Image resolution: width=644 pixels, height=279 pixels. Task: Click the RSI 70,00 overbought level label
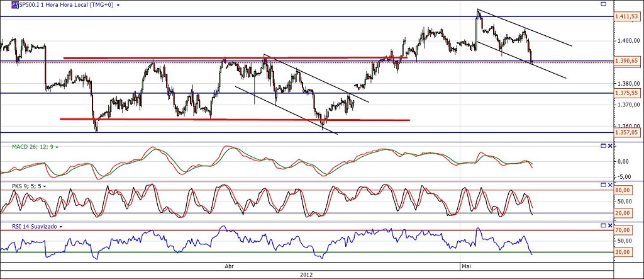coord(623,230)
